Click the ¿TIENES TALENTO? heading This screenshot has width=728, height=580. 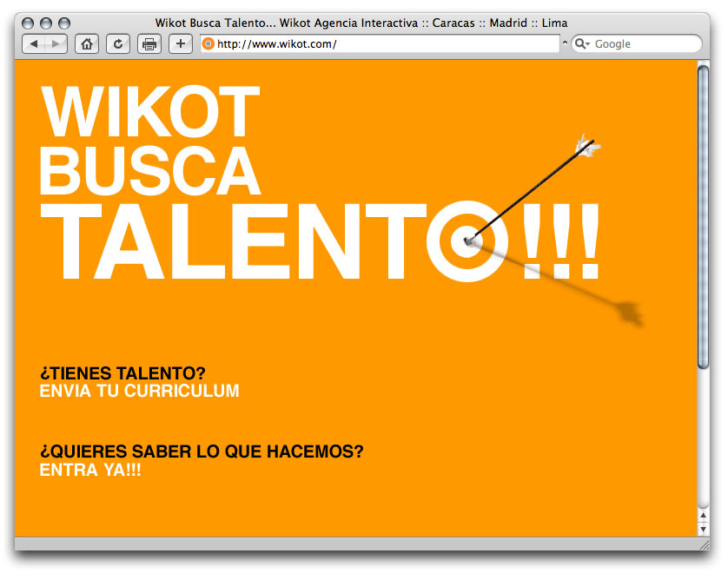[122, 373]
